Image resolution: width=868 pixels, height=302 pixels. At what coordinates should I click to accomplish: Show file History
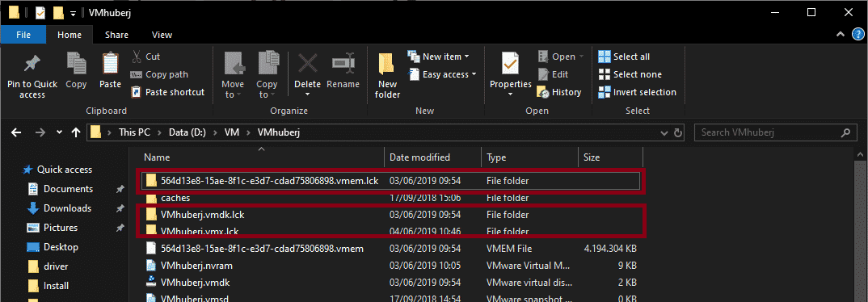pos(559,92)
